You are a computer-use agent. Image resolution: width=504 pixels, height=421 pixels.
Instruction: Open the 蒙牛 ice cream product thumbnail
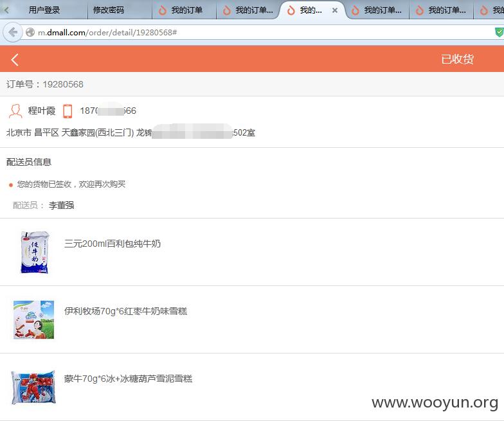[33, 387]
